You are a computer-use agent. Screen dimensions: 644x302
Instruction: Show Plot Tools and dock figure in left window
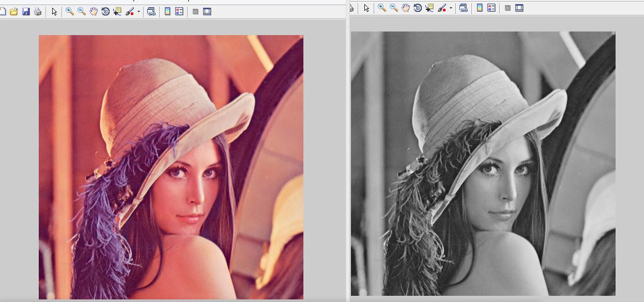[x=207, y=11]
